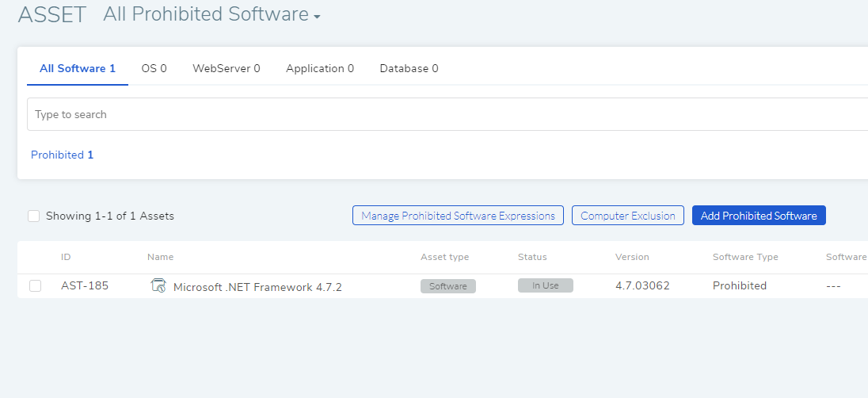Check the AST-185 row checkbox
The height and width of the screenshot is (398, 868).
[x=36, y=285]
